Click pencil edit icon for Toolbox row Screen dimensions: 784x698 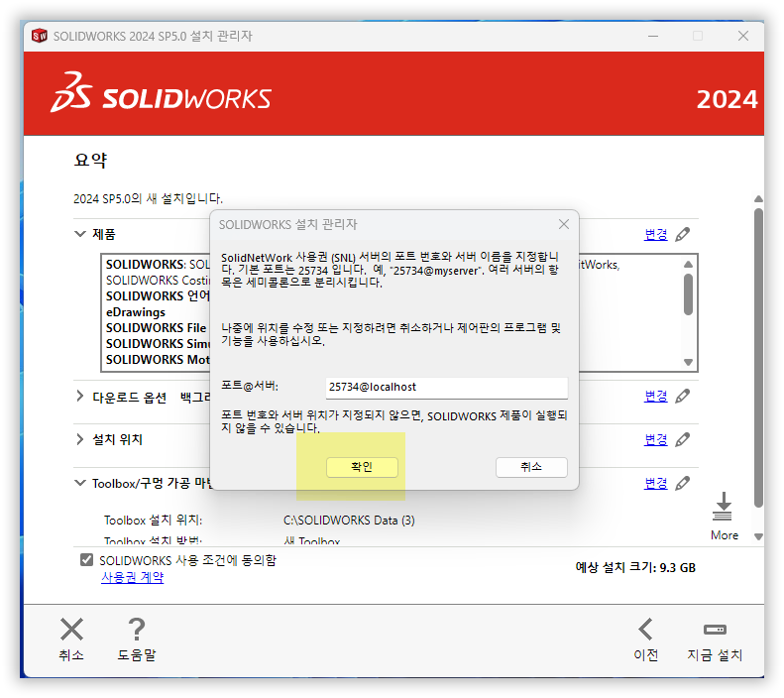683,483
